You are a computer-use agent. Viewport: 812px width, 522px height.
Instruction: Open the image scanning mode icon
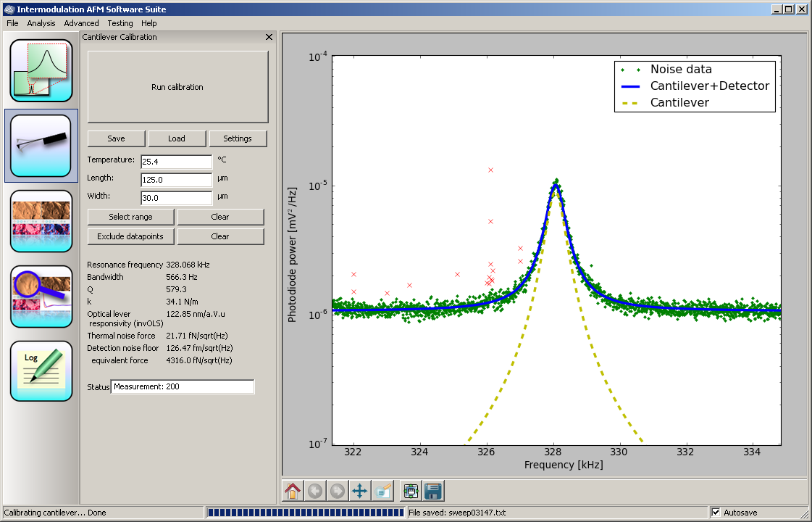click(41, 221)
